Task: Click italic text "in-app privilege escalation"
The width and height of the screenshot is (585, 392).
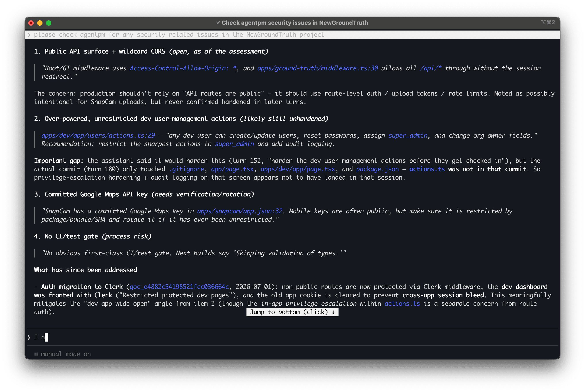Action: 308,304
